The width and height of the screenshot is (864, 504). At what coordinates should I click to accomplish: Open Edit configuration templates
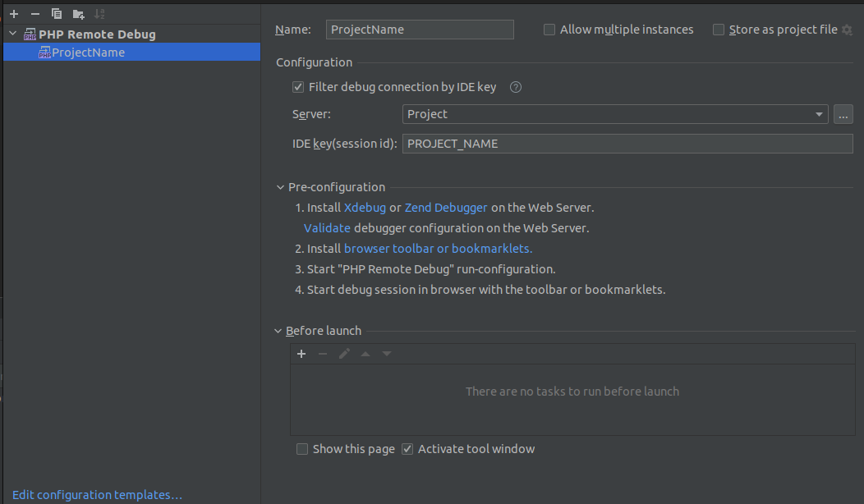[96, 494]
